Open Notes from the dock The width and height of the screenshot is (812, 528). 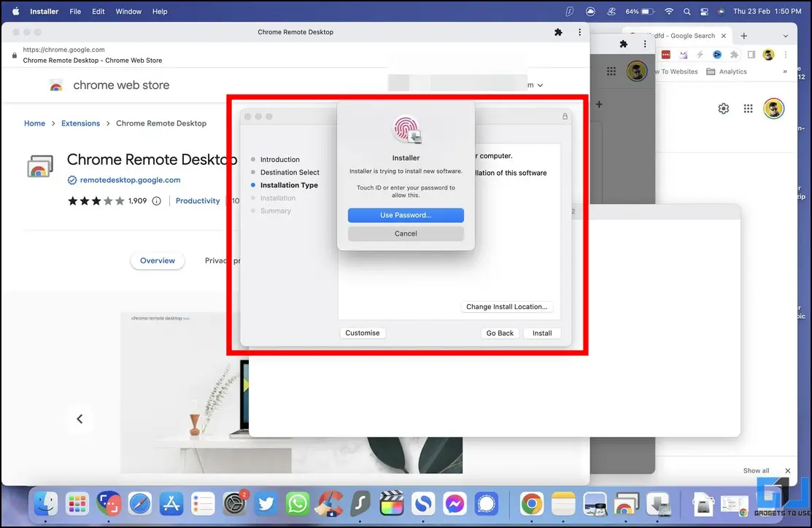click(x=563, y=504)
